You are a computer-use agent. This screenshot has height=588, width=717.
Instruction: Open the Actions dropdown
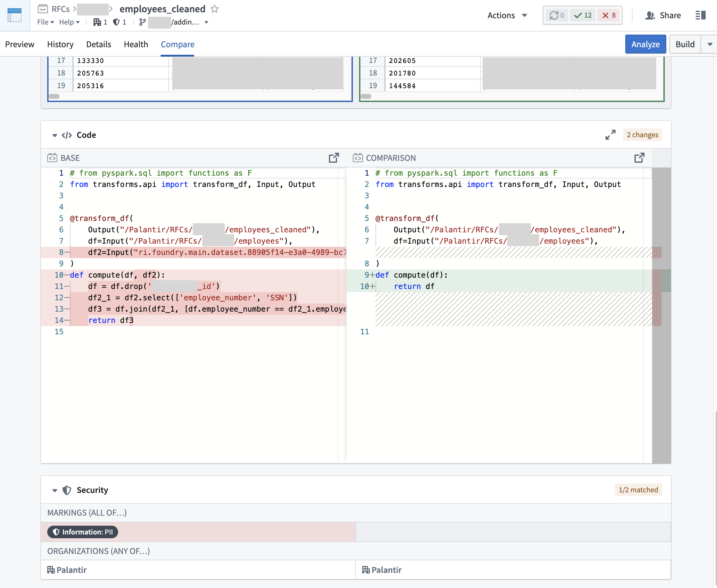507,15
